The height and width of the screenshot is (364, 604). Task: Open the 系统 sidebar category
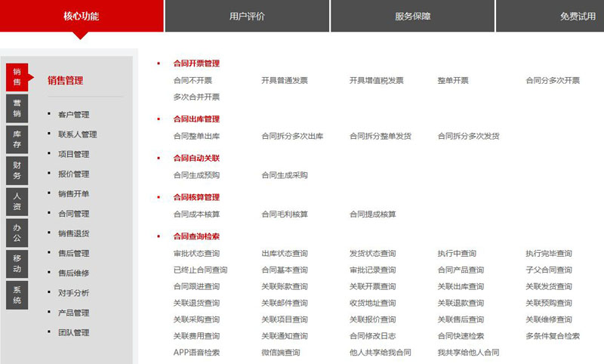point(17,295)
